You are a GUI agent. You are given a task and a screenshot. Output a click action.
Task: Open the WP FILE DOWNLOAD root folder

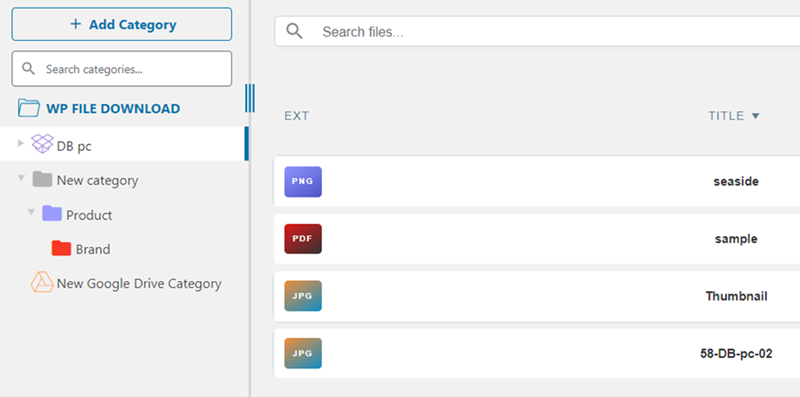113,109
